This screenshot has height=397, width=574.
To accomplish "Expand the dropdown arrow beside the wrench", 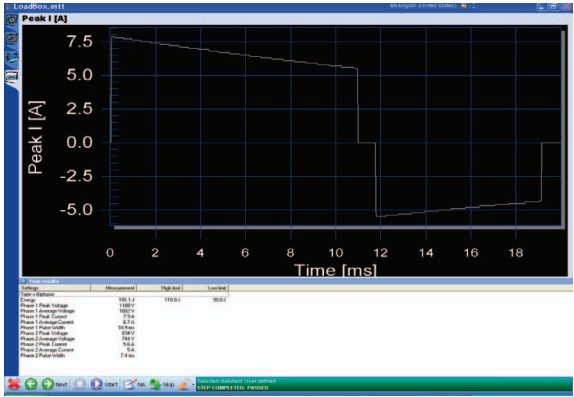I will tap(193, 385).
